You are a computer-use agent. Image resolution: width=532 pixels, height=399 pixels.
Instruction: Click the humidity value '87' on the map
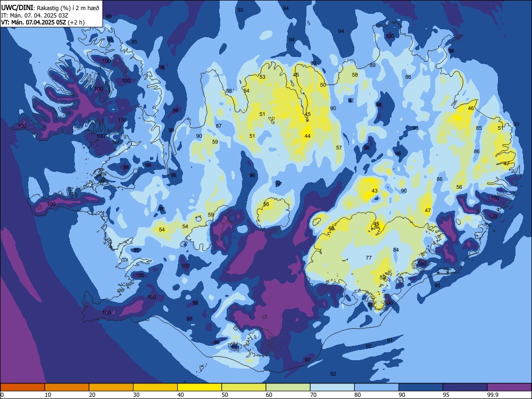219,126
